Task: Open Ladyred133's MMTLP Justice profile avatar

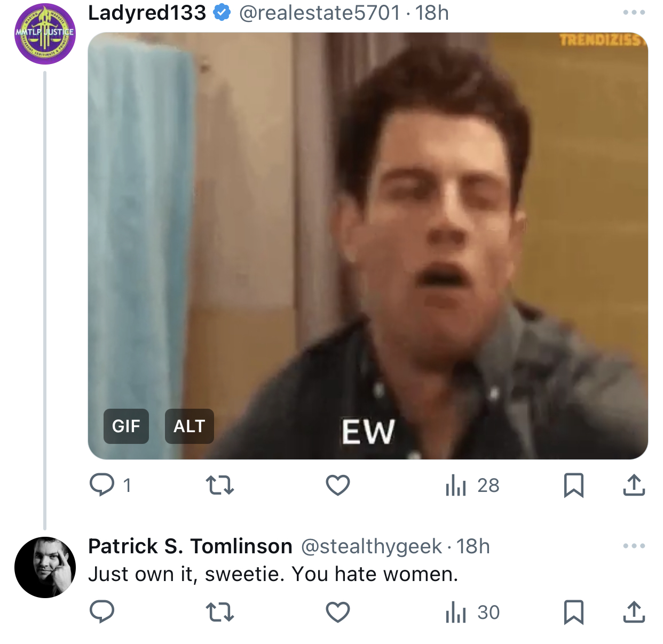Action: click(x=45, y=34)
